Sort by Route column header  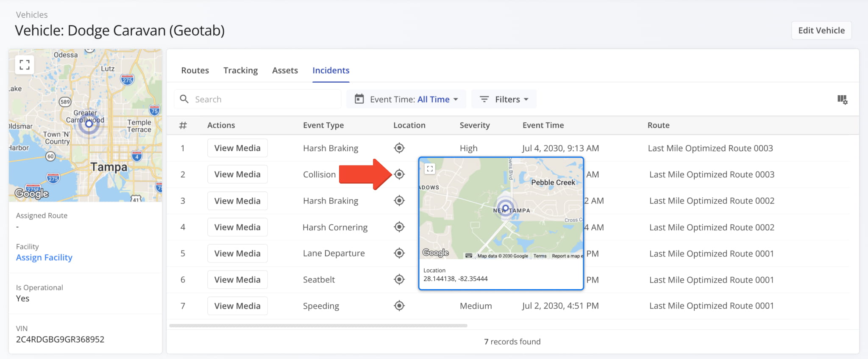[659, 125]
